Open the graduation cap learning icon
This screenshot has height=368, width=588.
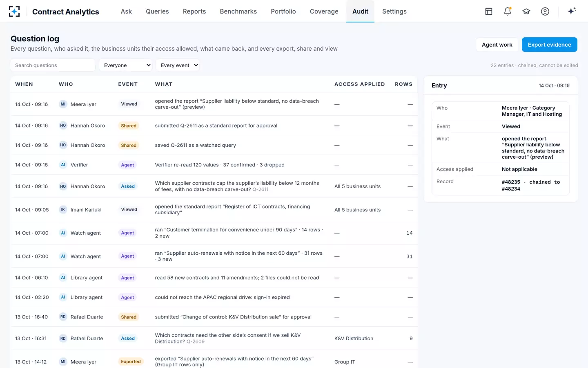point(526,11)
